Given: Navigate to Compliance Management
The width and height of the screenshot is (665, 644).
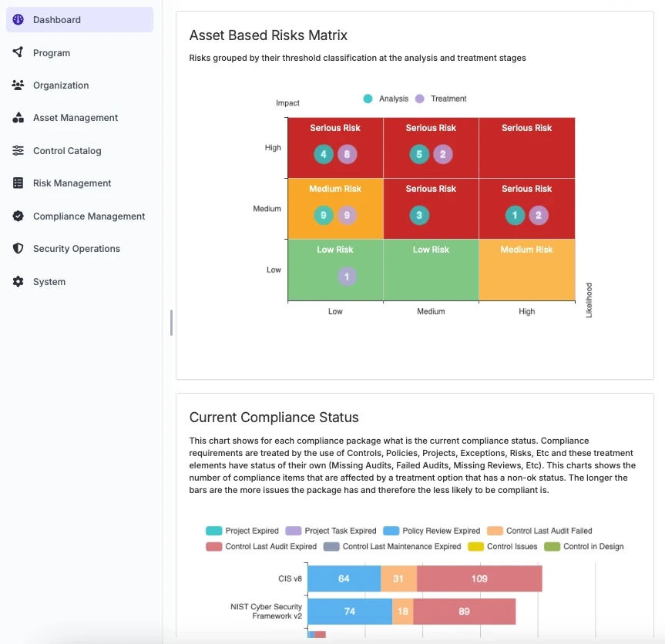Looking at the screenshot, I should click(x=79, y=216).
